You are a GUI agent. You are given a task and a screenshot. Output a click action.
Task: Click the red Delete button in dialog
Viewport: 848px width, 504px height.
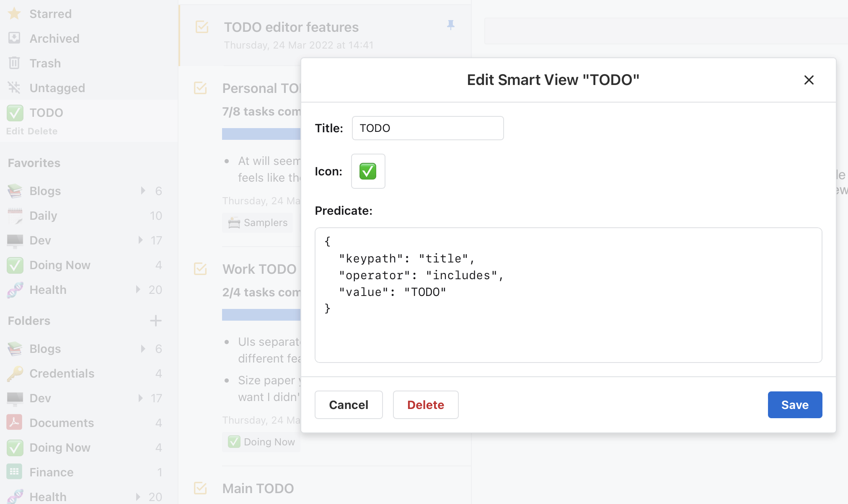coord(425,405)
